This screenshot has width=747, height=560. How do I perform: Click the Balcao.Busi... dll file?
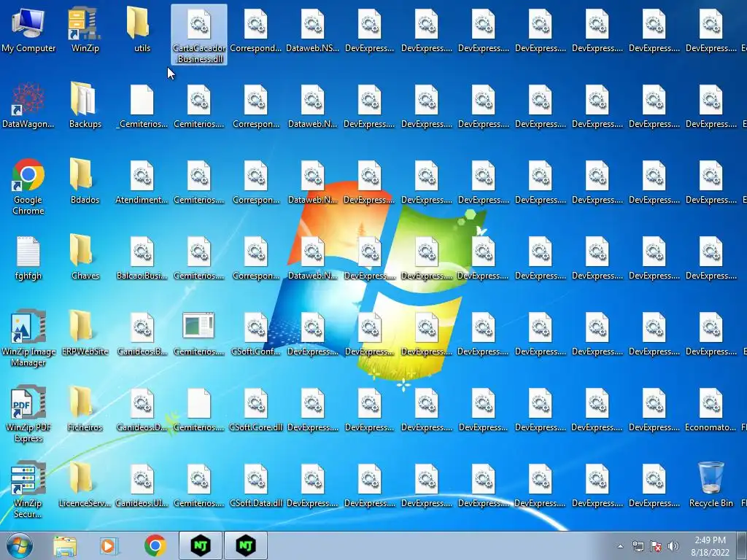coord(142,257)
